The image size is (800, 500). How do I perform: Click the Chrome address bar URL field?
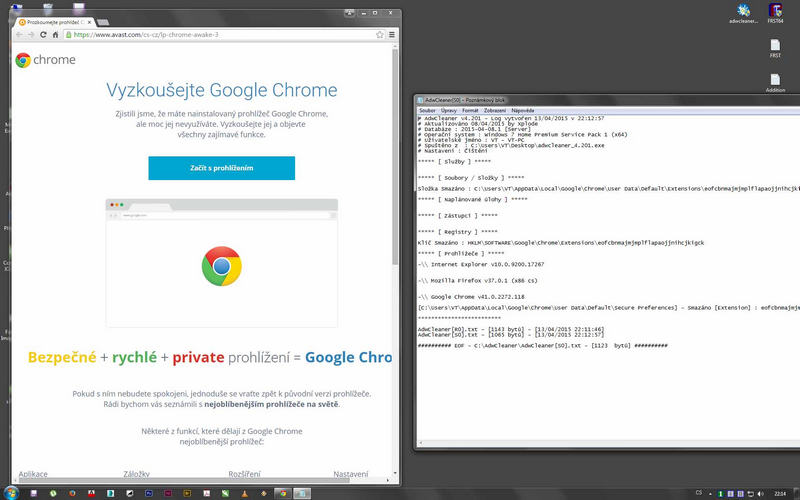(220, 34)
